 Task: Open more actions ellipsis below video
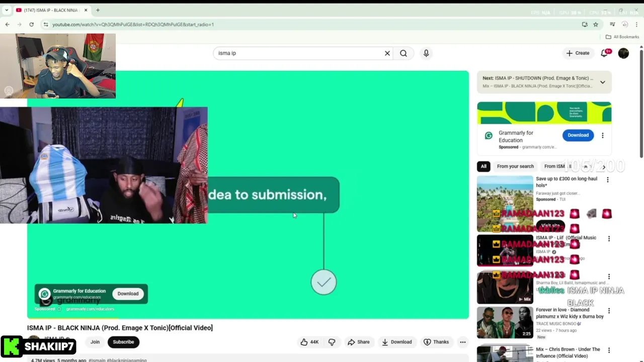coord(463,342)
